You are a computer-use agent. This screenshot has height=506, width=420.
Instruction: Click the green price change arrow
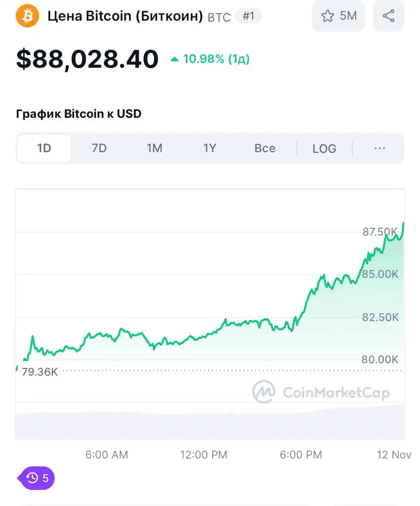[x=175, y=59]
